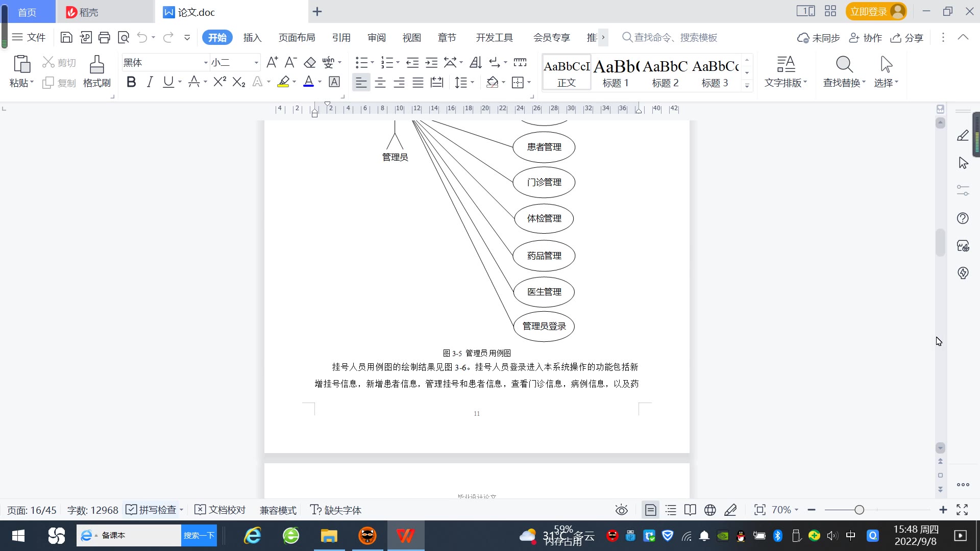Open Print Preview icon

(x=123, y=37)
